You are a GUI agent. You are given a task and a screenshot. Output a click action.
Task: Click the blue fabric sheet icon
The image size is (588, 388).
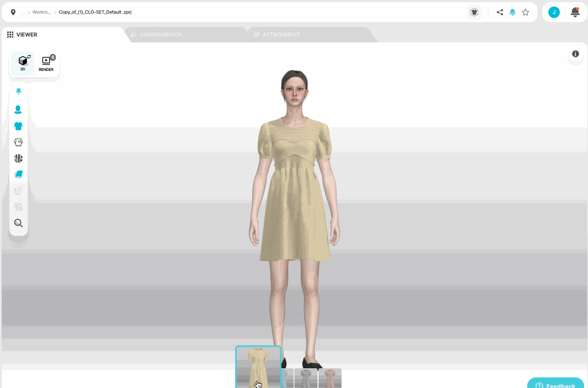[18, 174]
